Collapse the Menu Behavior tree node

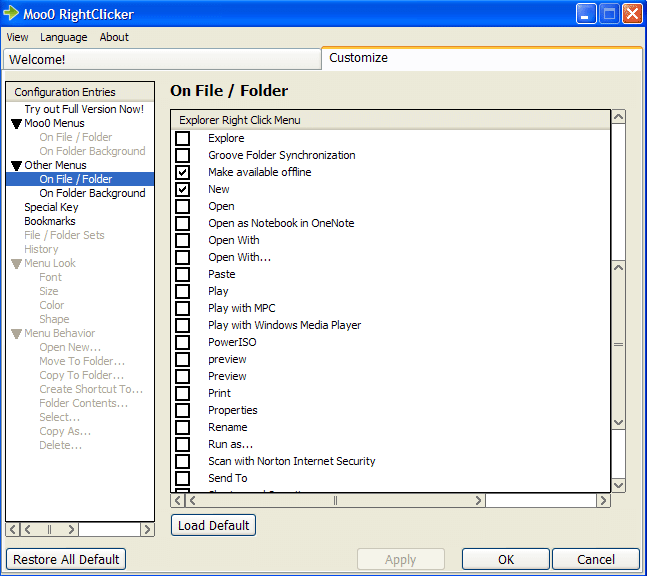tap(16, 334)
